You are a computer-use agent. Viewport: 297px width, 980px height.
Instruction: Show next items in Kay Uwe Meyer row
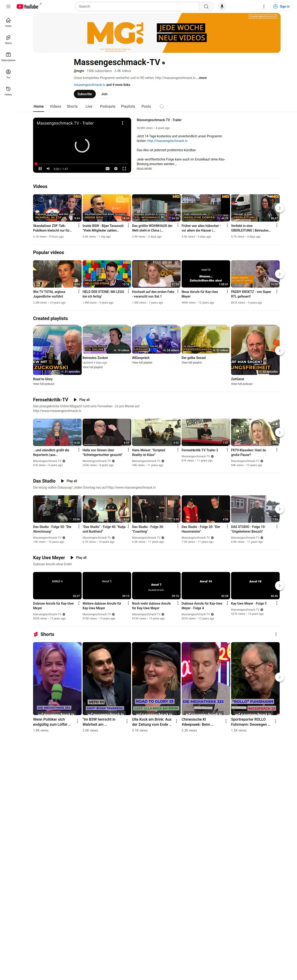click(279, 585)
